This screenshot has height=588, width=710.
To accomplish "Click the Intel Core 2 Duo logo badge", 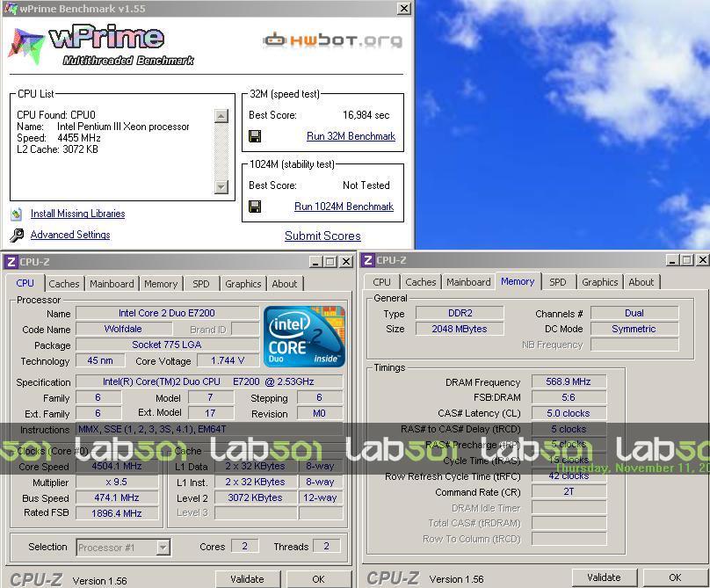I will 304,337.
